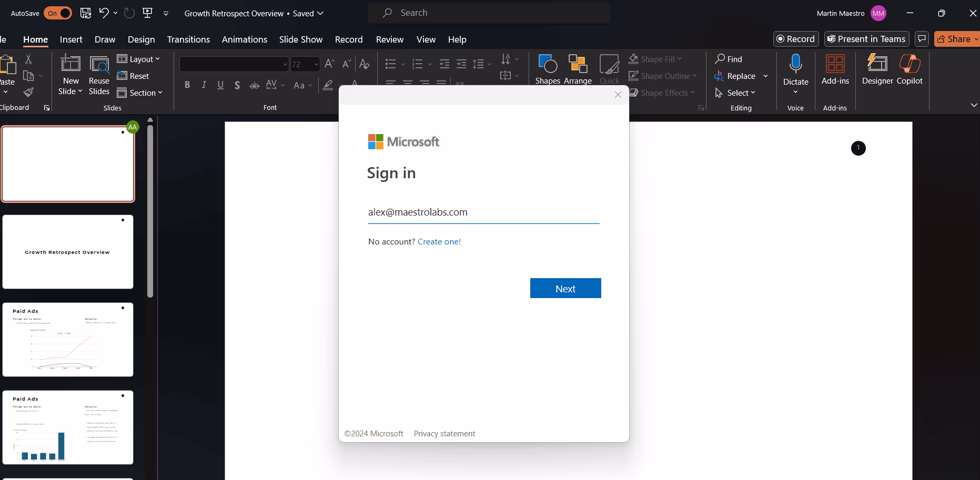Toggle Underline formatting
980x480 pixels.
click(220, 85)
